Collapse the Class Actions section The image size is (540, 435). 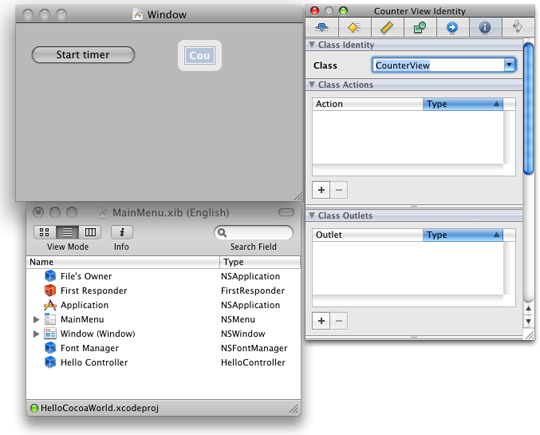click(x=312, y=84)
